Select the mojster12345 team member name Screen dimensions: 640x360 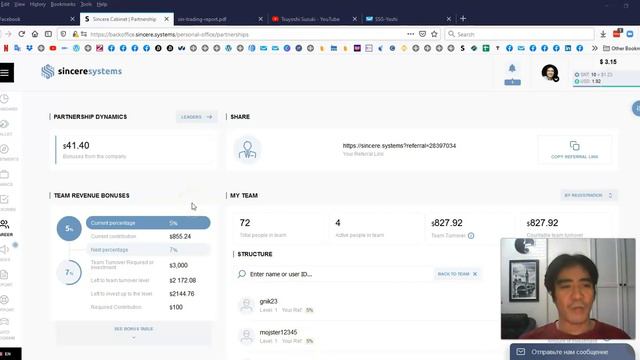coord(278,332)
